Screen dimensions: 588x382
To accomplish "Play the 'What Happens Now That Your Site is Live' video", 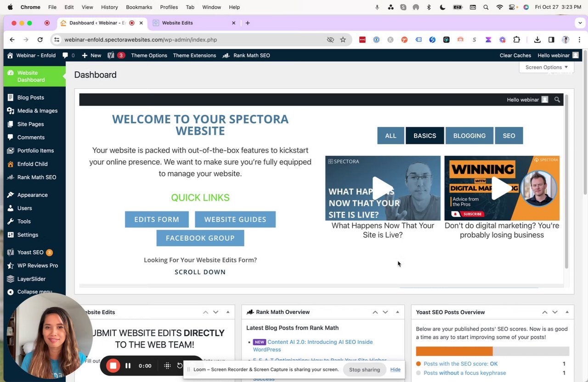I will click(383, 188).
